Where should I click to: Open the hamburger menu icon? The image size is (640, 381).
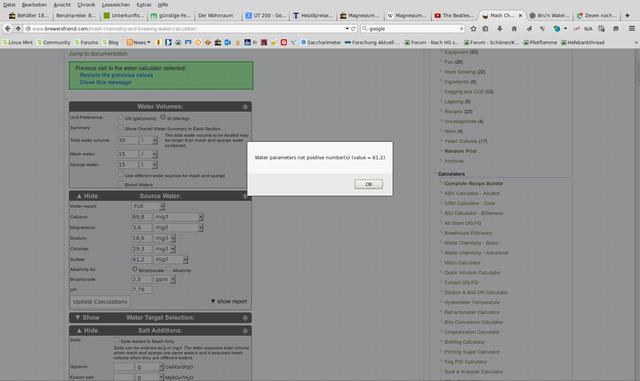(x=632, y=29)
